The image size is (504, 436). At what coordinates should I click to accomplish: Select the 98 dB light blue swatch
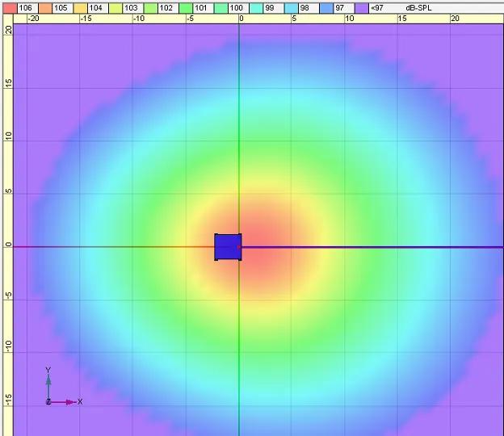(291, 7)
